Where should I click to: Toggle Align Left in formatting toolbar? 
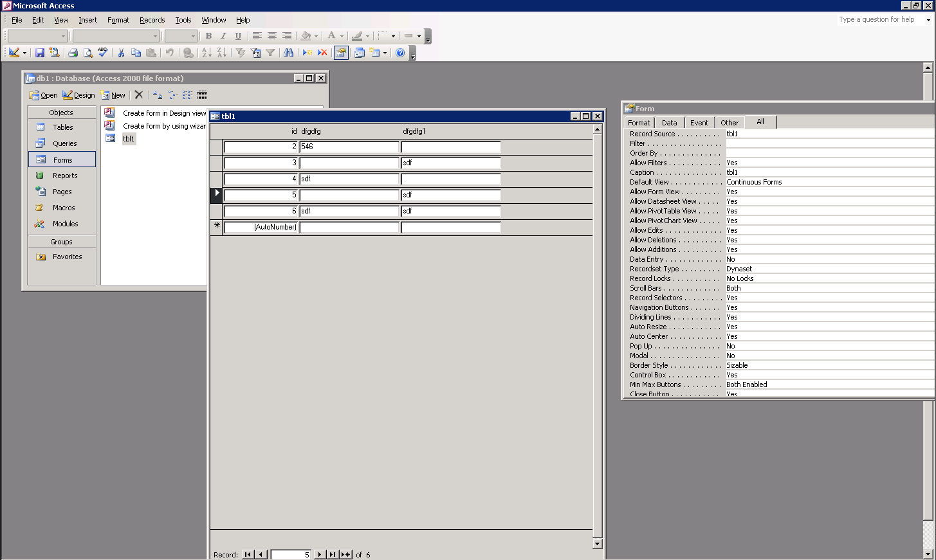[x=257, y=36]
